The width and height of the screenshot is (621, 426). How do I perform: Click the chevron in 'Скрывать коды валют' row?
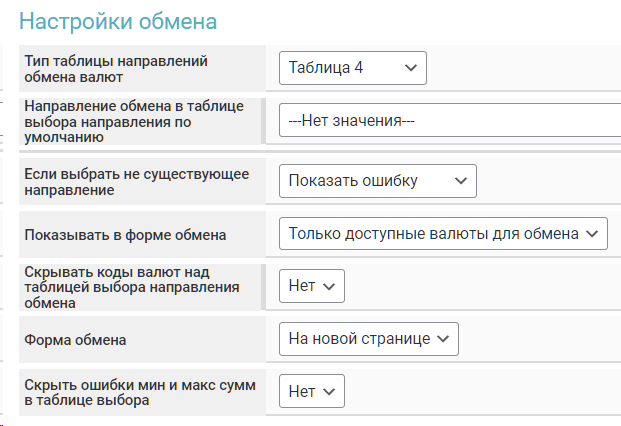pos(330,286)
